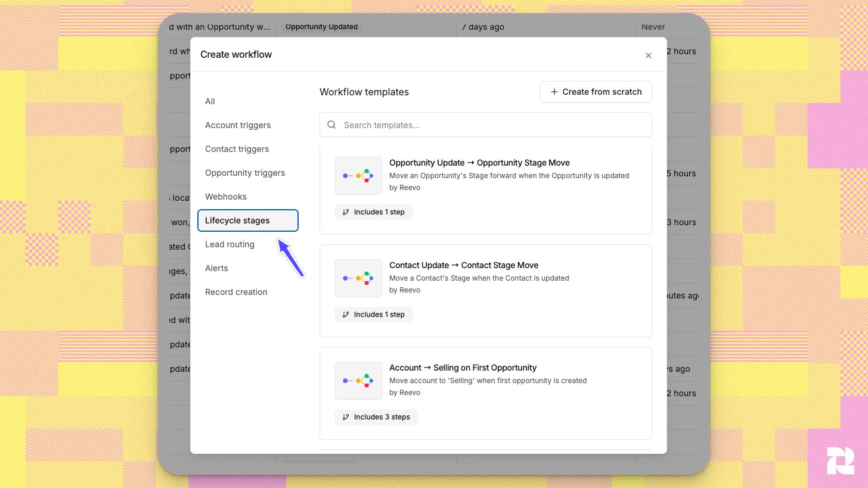Click branch icon on Contact Update step badge

click(346, 315)
